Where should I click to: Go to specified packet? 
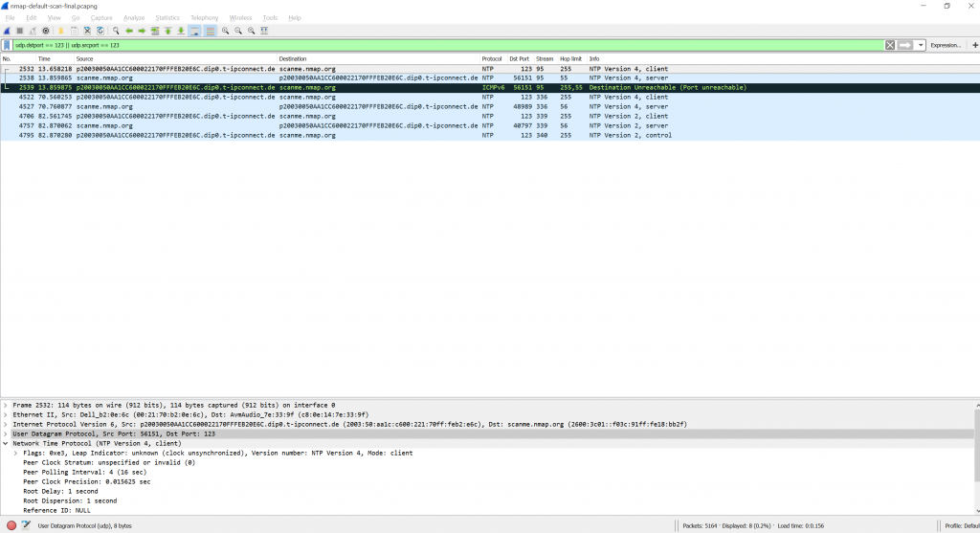[155, 31]
